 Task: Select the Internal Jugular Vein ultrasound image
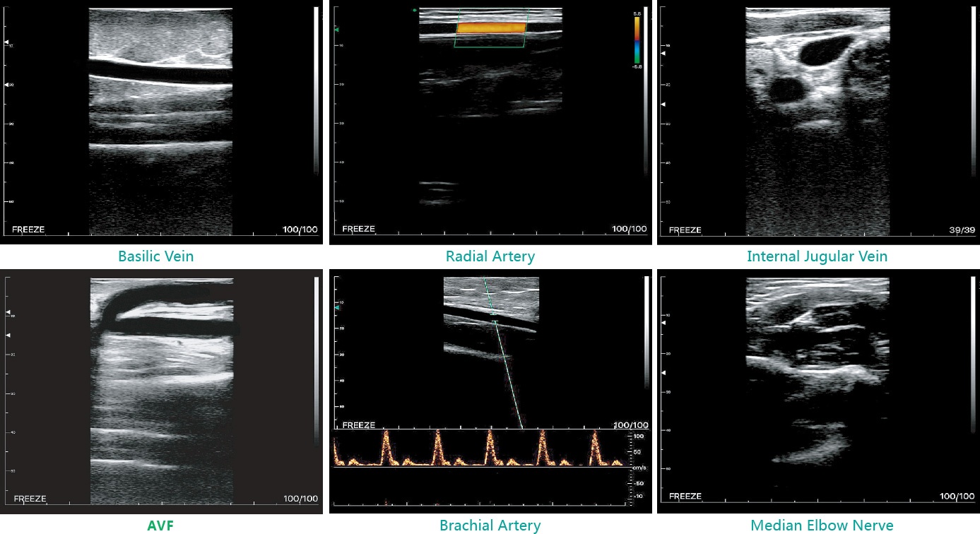click(818, 122)
